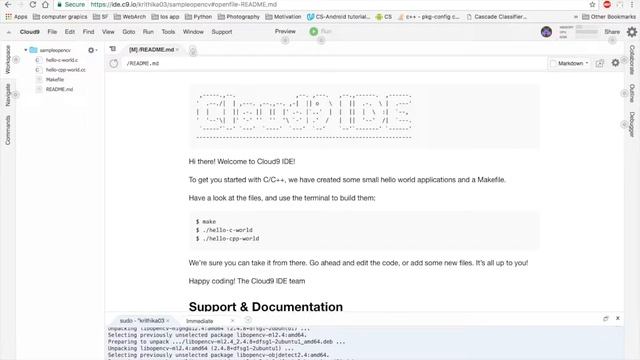Open the Outline side panel

click(632, 93)
